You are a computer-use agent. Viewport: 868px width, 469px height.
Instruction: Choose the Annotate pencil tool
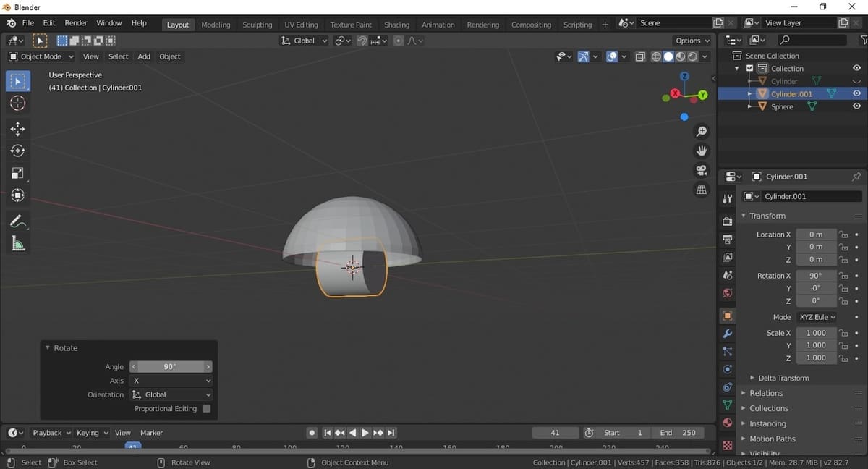(18, 221)
